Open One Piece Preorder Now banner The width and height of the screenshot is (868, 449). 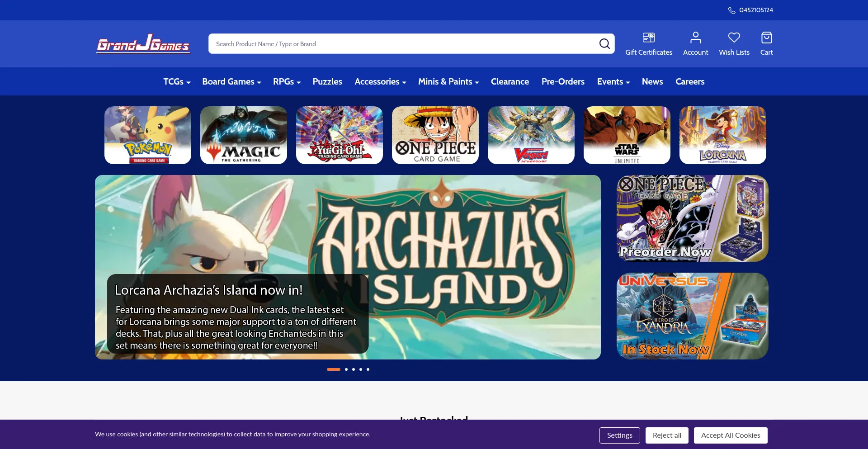(x=693, y=218)
